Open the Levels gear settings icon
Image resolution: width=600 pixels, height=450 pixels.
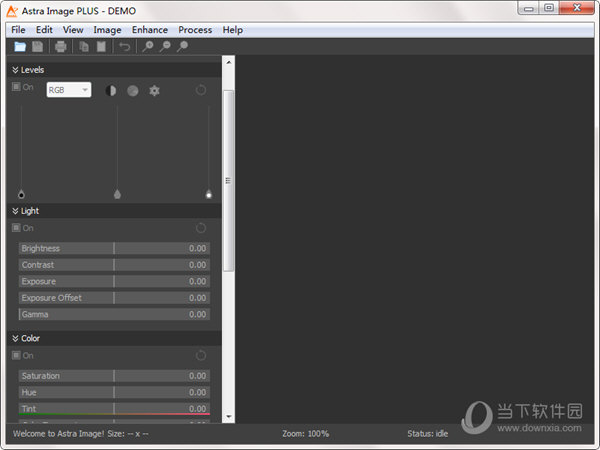[154, 91]
